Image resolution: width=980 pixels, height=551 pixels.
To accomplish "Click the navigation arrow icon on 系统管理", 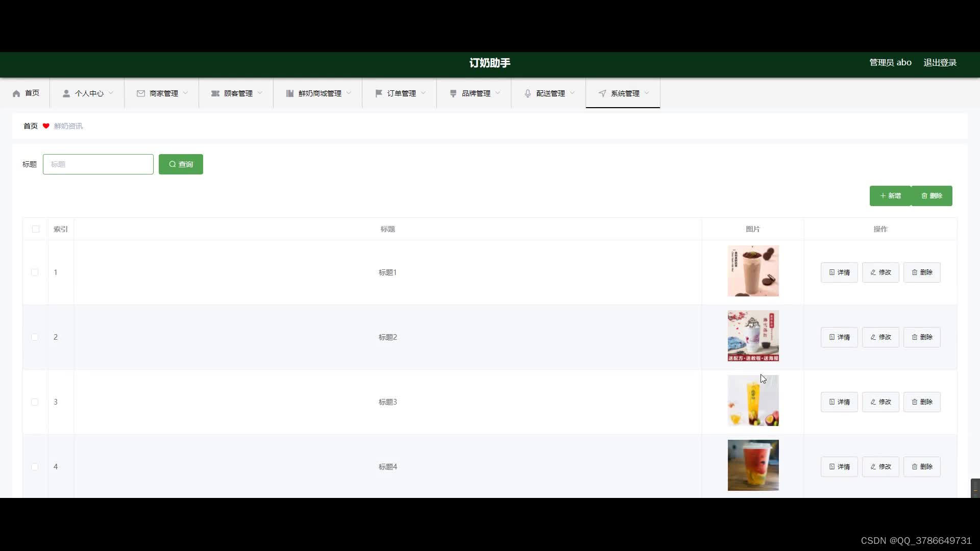I will (x=602, y=93).
